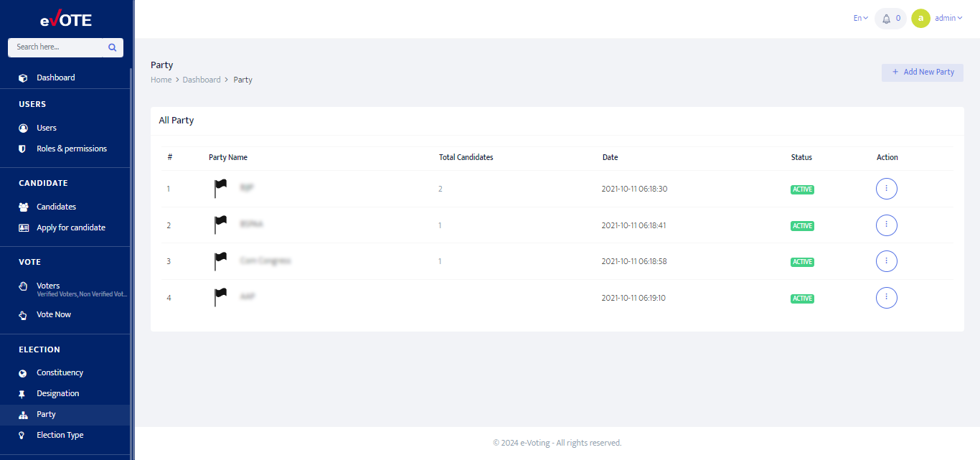Open the Users menu item
The height and width of the screenshot is (460, 980).
(47, 128)
